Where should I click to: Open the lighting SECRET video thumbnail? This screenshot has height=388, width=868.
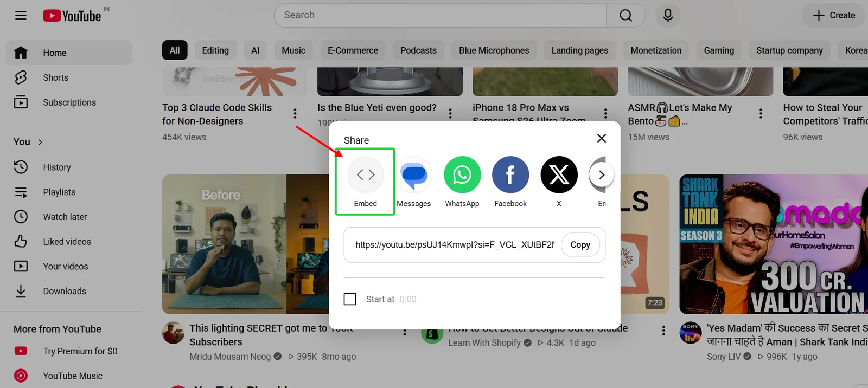click(x=245, y=244)
